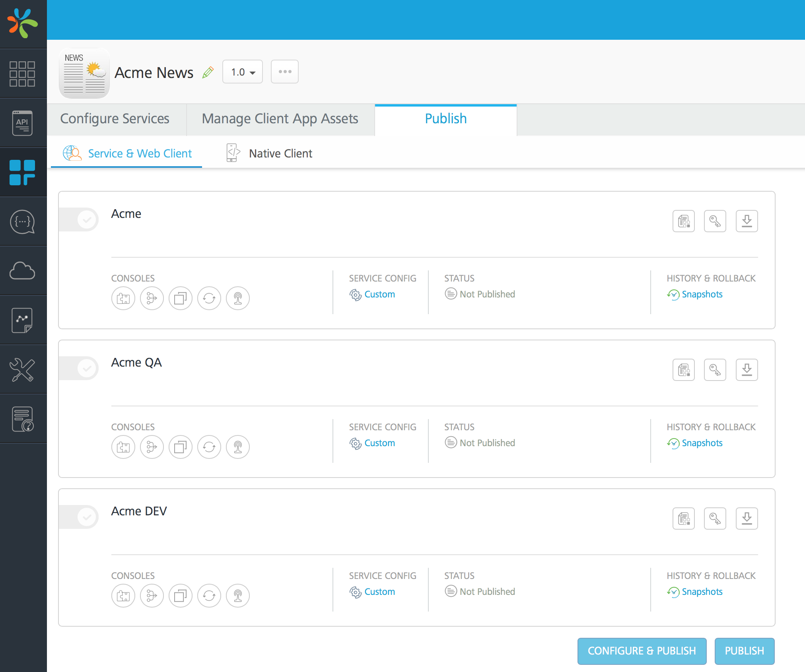Enable publishing for the Acme DEV environment

pos(78,517)
